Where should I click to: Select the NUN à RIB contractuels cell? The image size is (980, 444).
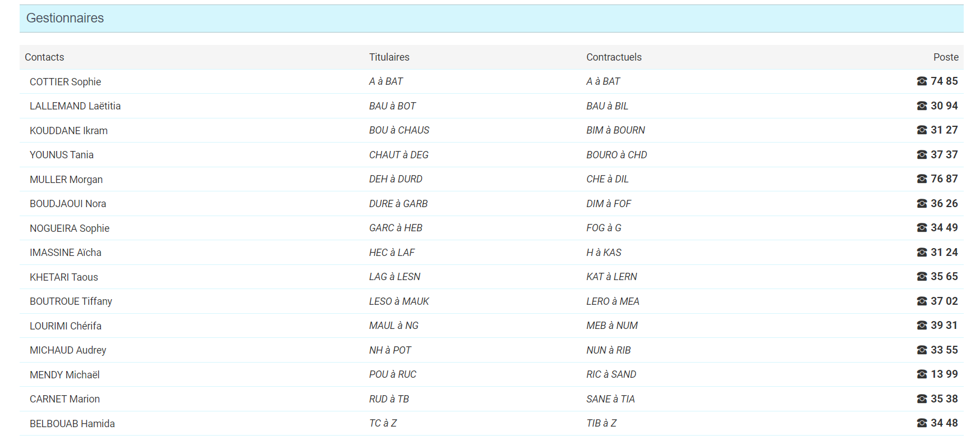608,350
